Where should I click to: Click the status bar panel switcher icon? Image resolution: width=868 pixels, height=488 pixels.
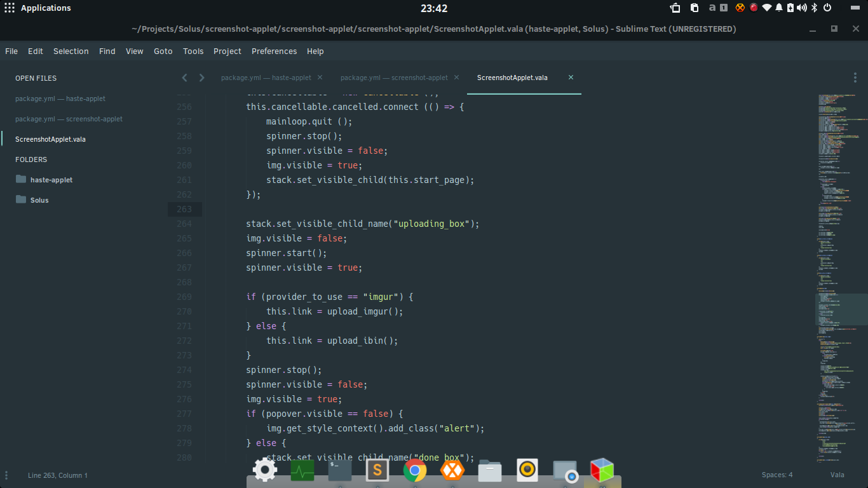coord(6,475)
